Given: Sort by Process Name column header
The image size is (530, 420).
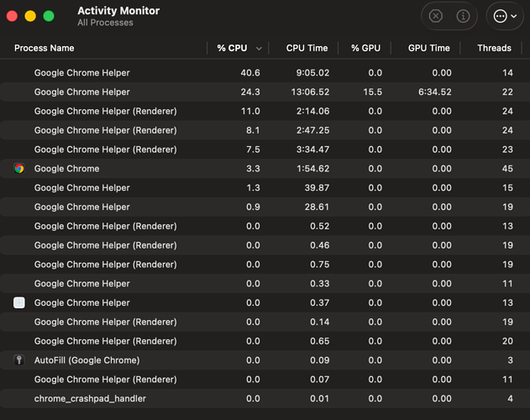Looking at the screenshot, I should [x=45, y=49].
